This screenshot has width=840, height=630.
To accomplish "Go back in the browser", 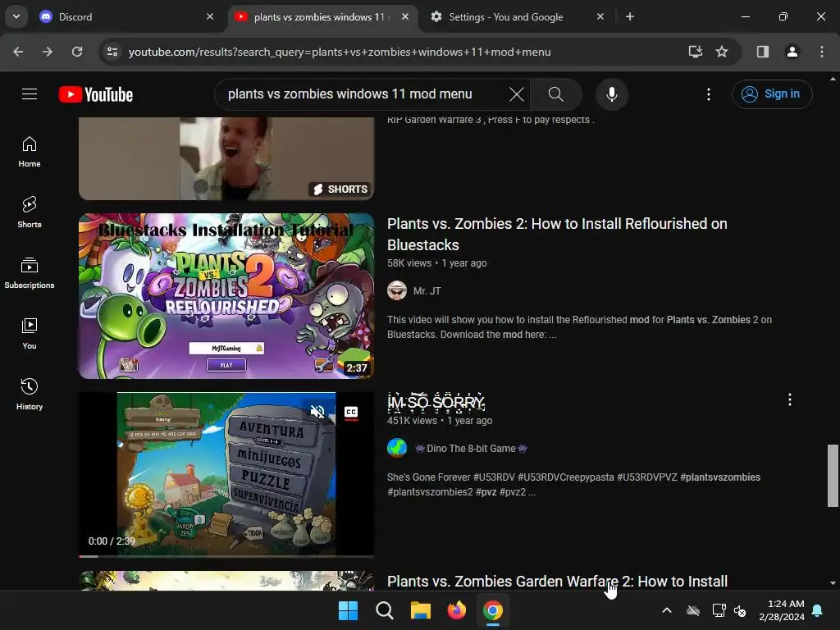I will 18,52.
